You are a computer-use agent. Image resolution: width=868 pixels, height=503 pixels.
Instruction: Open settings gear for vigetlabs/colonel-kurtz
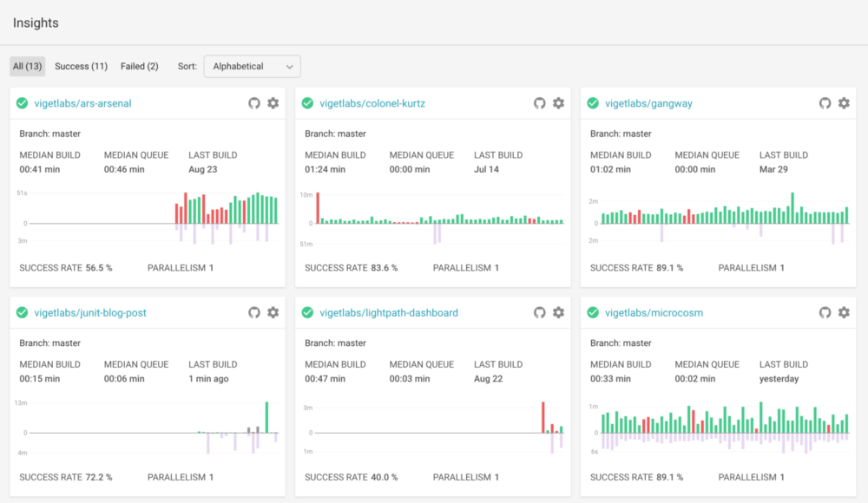[x=558, y=103]
